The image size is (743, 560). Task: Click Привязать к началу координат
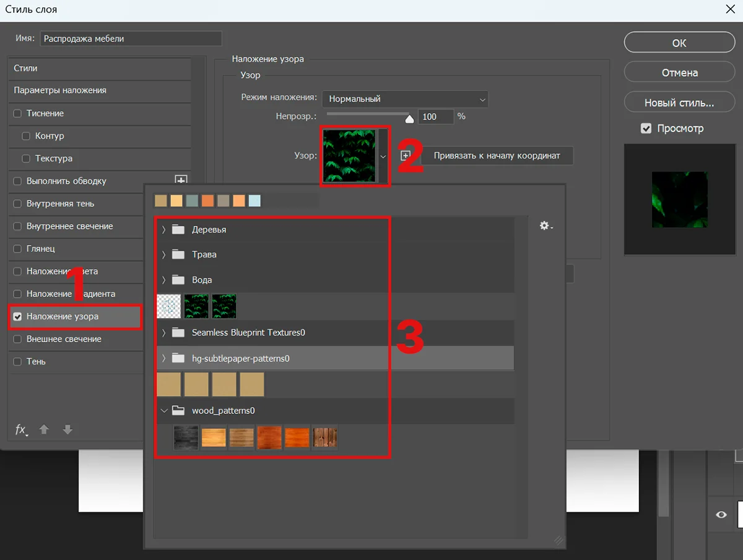point(497,155)
